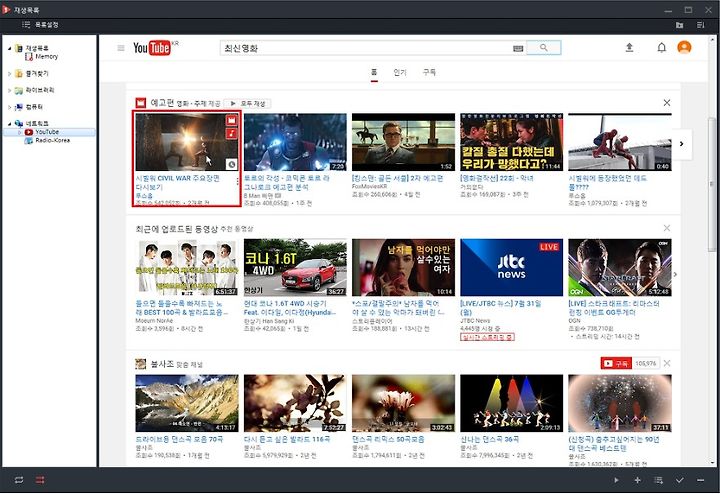Switch to the 인기 trending tab
The height and width of the screenshot is (494, 720).
pos(400,73)
